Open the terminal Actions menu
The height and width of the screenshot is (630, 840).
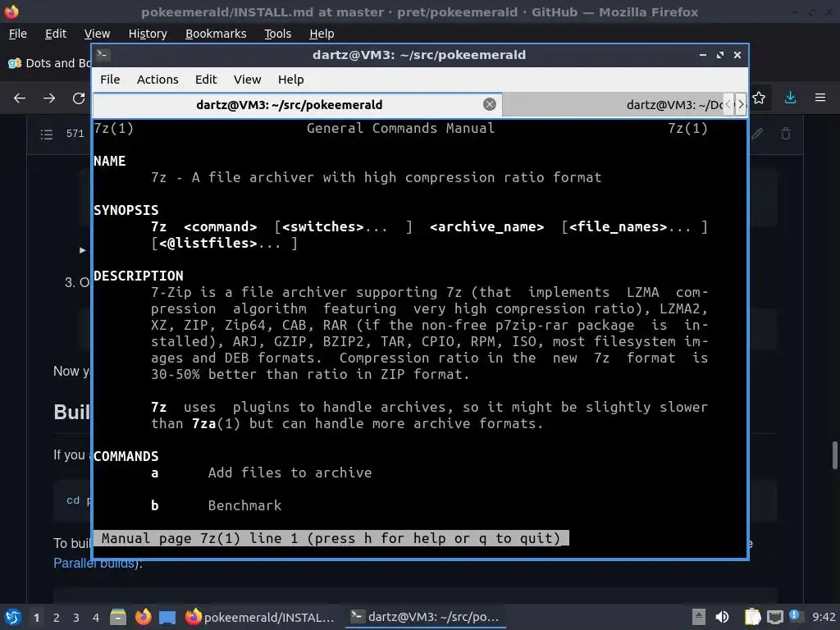157,80
